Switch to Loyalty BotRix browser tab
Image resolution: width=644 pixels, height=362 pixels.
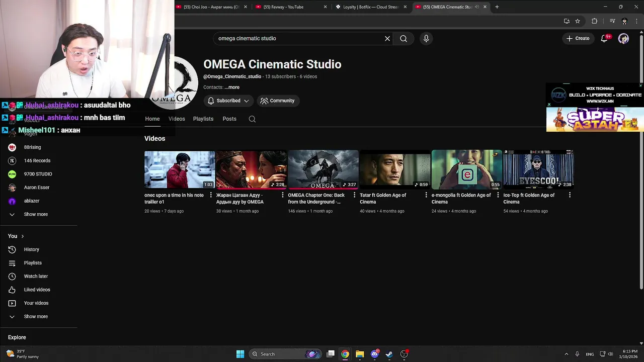coord(370,7)
